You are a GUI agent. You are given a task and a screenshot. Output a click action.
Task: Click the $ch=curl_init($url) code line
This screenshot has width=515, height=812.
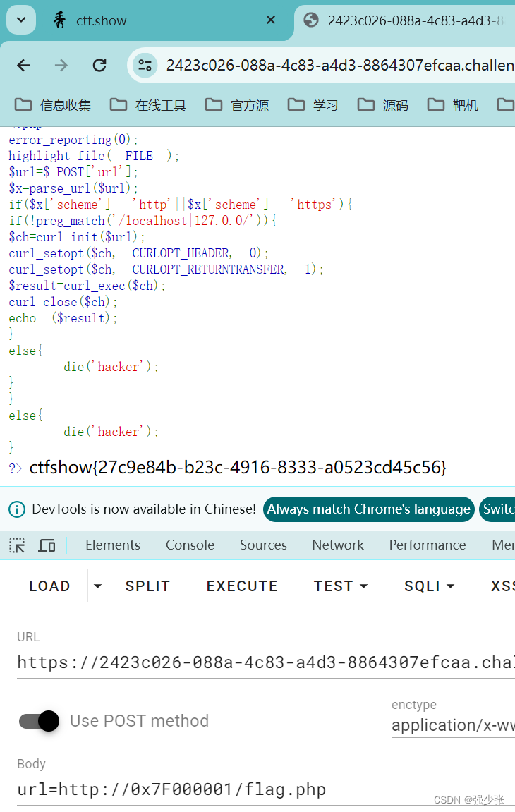pyautogui.click(x=77, y=237)
